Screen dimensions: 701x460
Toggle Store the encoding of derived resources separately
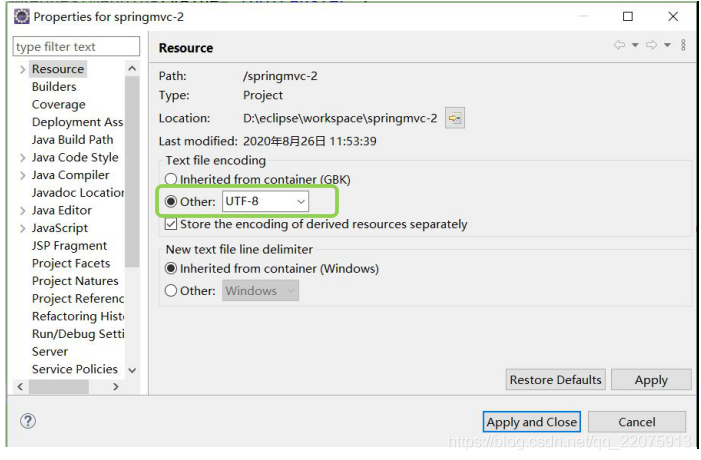[x=170, y=224]
